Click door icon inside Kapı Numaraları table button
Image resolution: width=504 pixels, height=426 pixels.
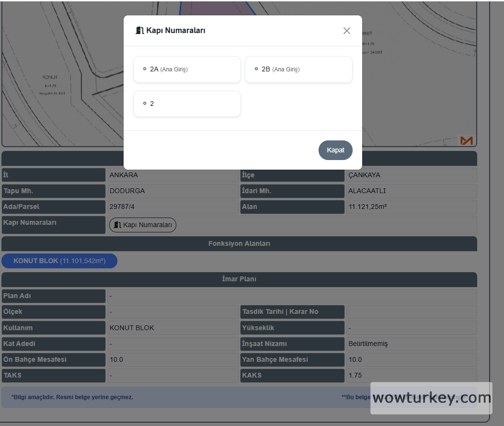point(117,225)
